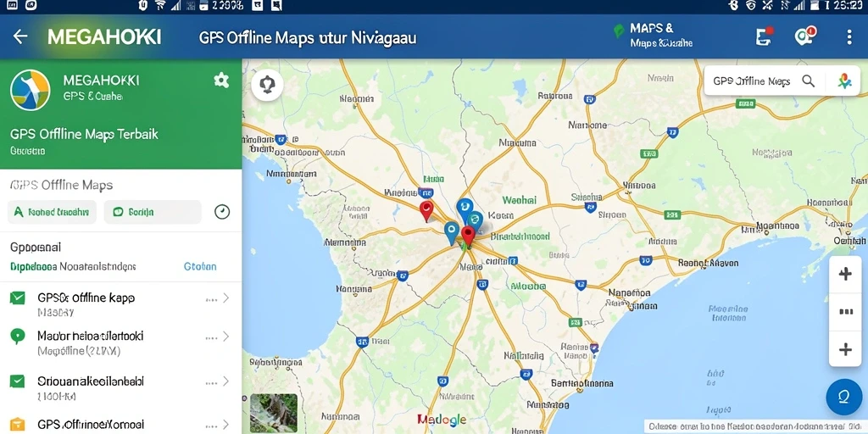Open the three dots on Sriouanakeoilantabl row
Image resolution: width=868 pixels, height=434 pixels.
(x=211, y=382)
